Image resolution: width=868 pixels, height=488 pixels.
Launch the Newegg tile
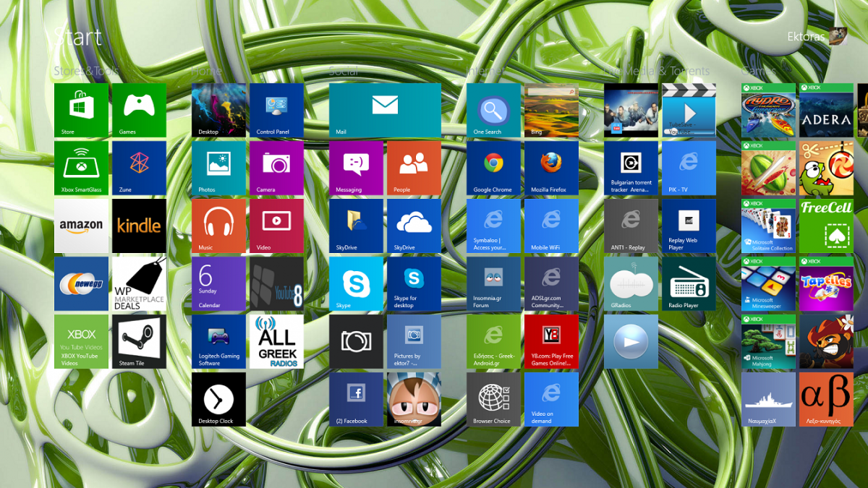coord(81,283)
